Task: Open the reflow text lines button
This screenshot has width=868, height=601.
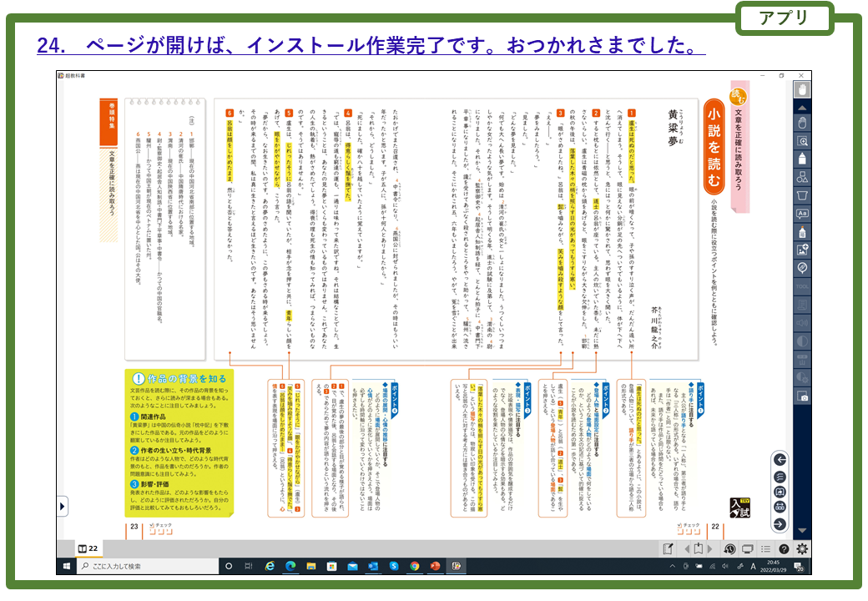Action: (x=780, y=477)
